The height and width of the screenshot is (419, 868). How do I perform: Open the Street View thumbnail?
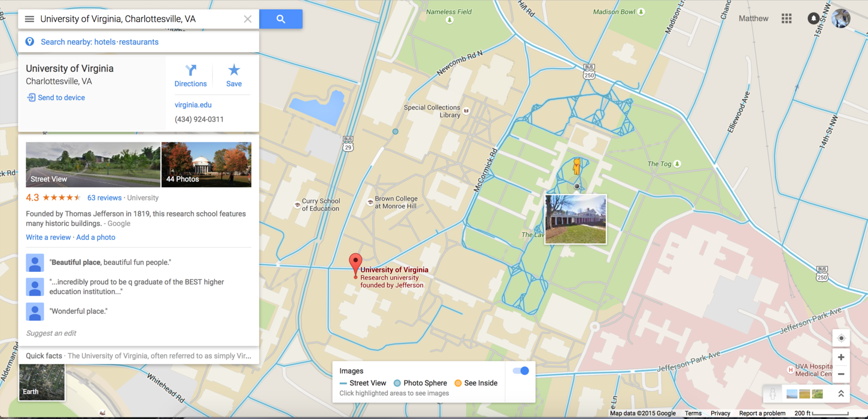coord(93,164)
